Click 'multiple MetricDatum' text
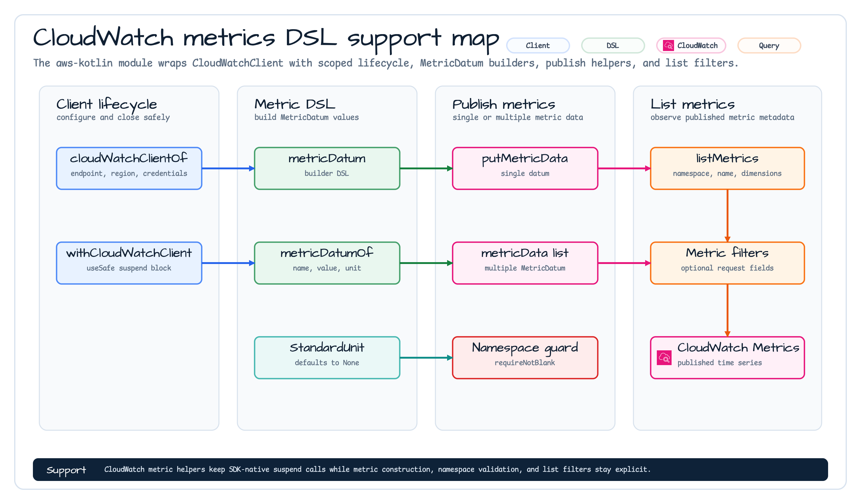The width and height of the screenshot is (861, 504). pyautogui.click(x=525, y=268)
